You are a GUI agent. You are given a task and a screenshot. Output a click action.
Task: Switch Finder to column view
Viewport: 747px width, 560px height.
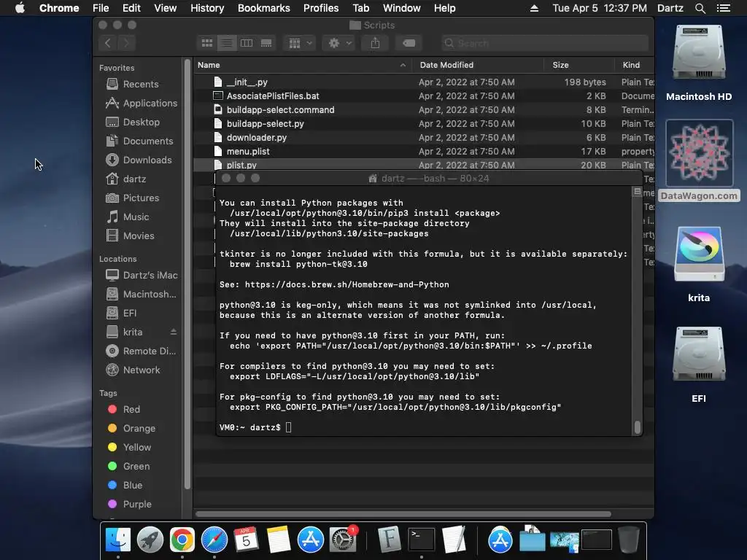pos(247,43)
